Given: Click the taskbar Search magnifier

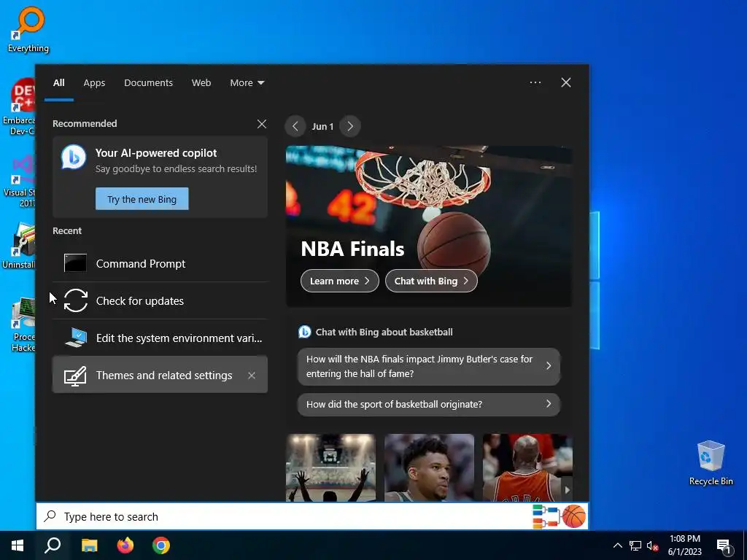Looking at the screenshot, I should (x=53, y=545).
